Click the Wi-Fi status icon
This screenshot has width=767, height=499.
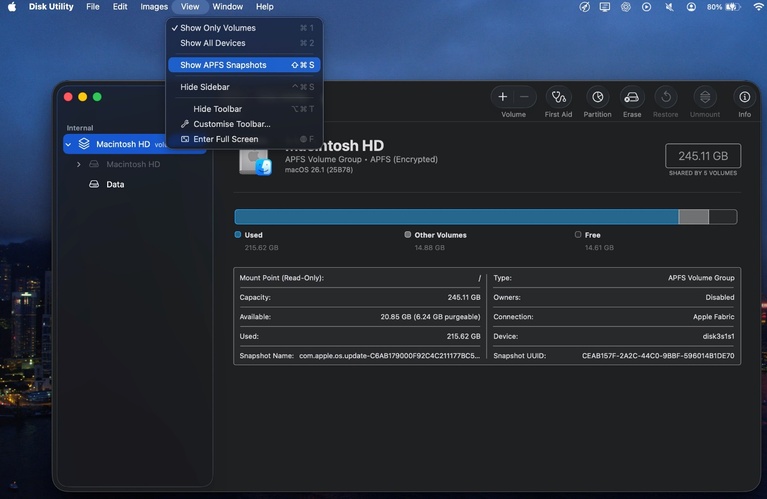click(x=758, y=7)
